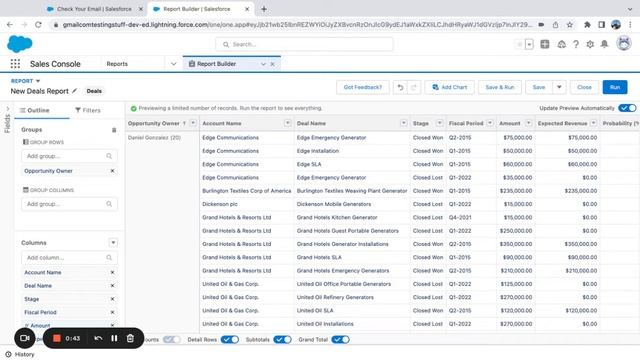Remove the Fiscal Period column

tap(112, 312)
